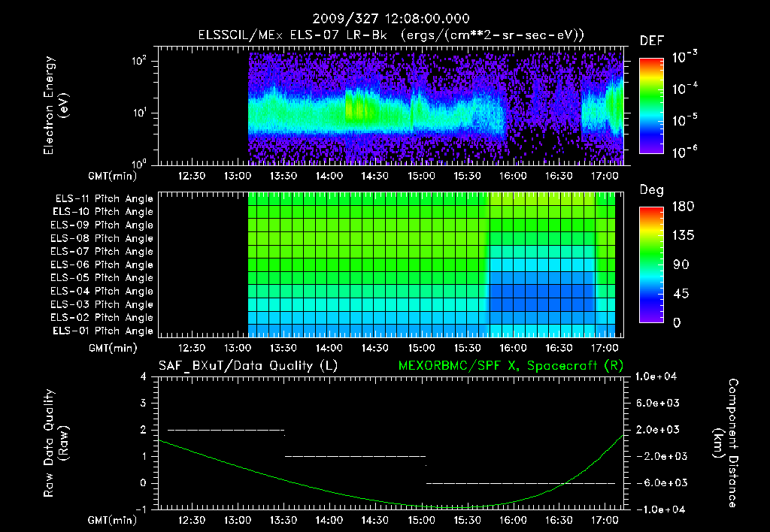The height and width of the screenshot is (532, 770).
Task: Click the DEF colorbar label
Action: tap(652, 41)
